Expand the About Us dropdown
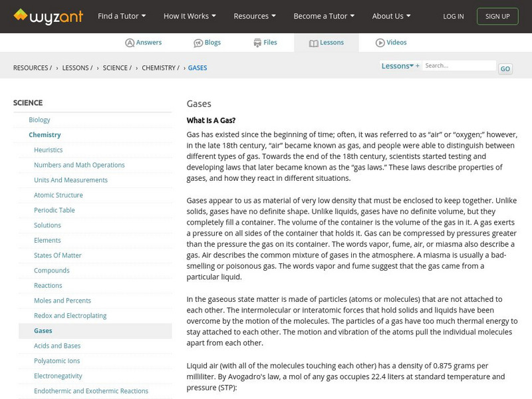Screen dimensions: 532x399 coord(391,16)
